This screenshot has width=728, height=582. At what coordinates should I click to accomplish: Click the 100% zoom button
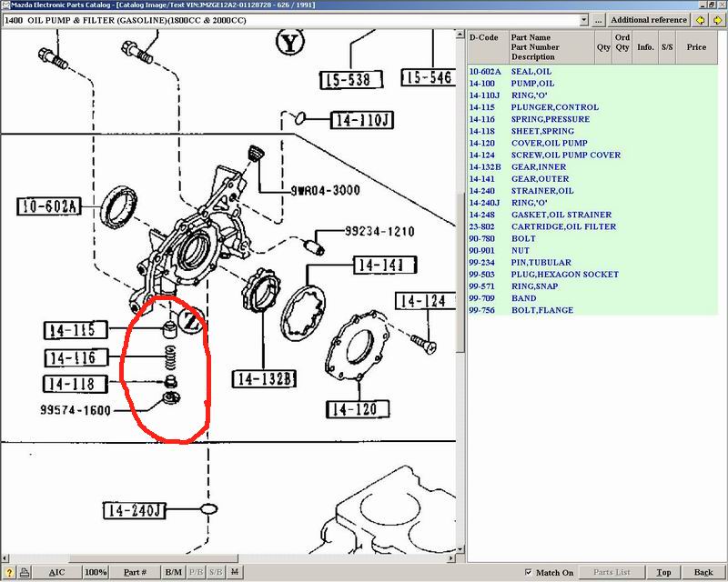pos(96,572)
